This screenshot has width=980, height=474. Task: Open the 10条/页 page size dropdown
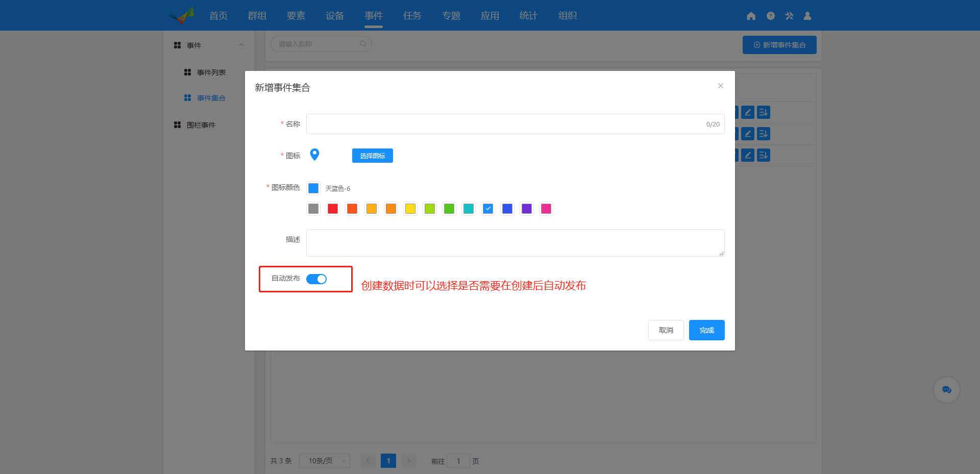coord(325,461)
